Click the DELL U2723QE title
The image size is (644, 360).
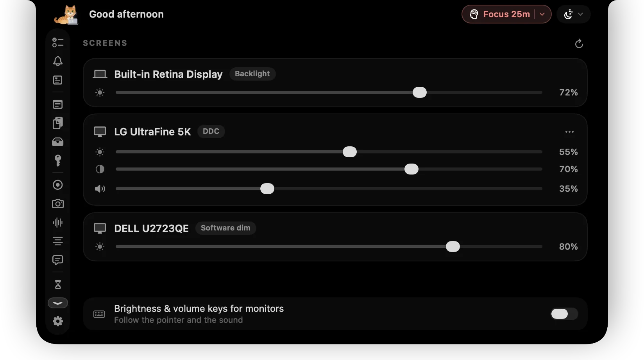(152, 229)
